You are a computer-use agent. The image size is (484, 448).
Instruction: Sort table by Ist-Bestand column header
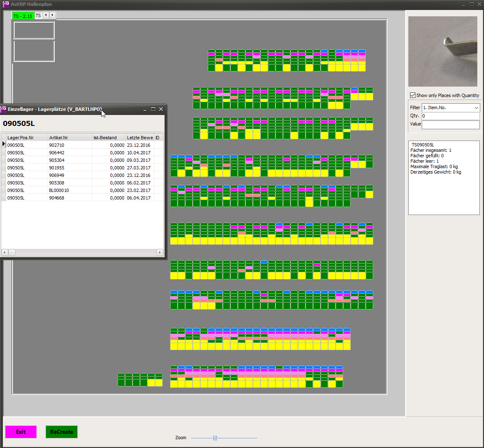[108, 138]
